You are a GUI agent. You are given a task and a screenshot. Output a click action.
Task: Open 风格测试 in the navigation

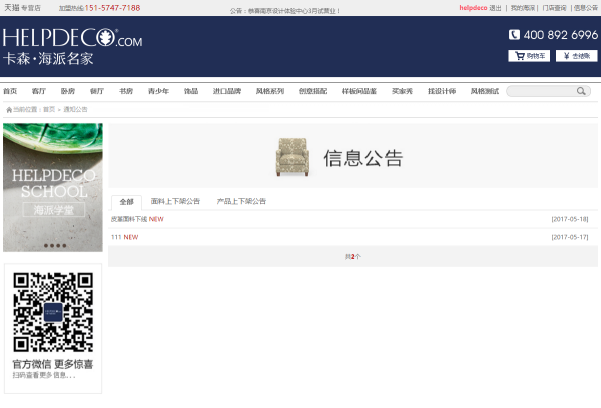click(484, 91)
